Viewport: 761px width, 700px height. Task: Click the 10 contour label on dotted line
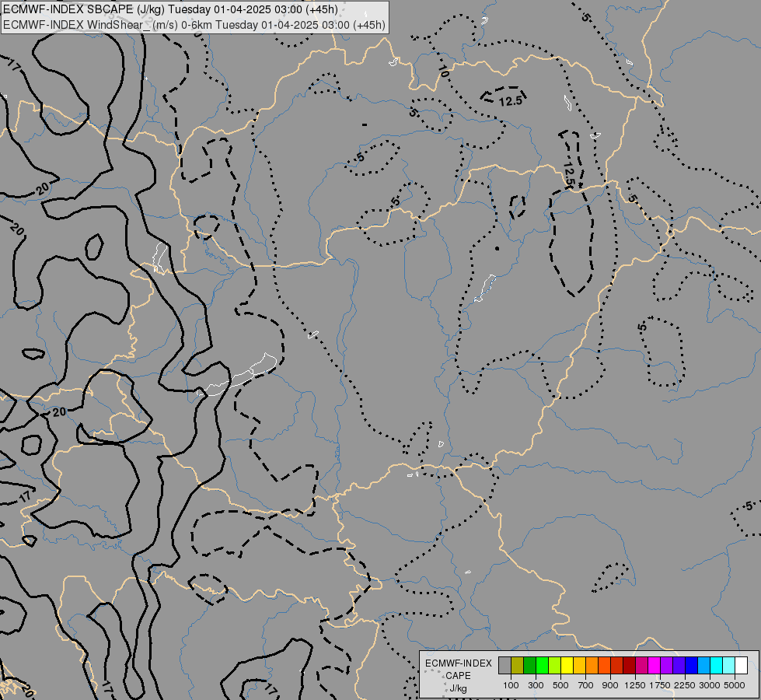442,71
